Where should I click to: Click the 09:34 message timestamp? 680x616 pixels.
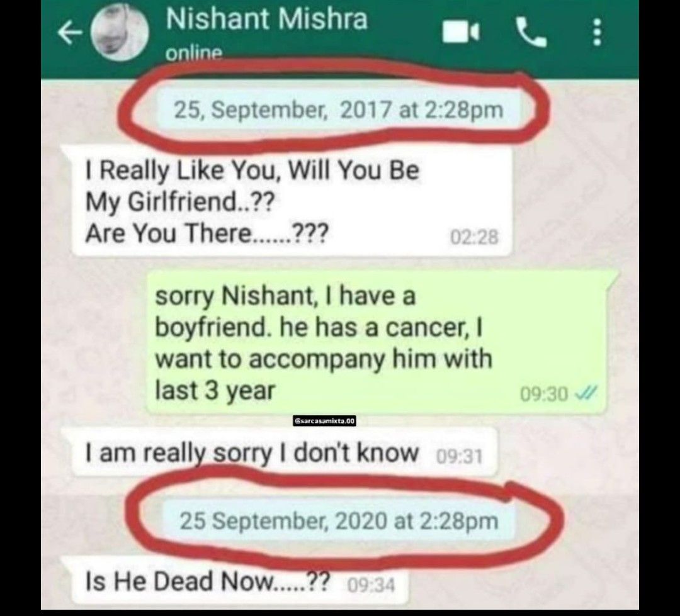[x=371, y=585]
